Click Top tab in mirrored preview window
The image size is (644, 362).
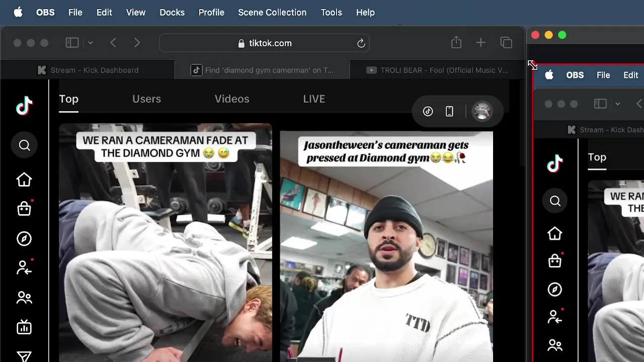point(597,157)
